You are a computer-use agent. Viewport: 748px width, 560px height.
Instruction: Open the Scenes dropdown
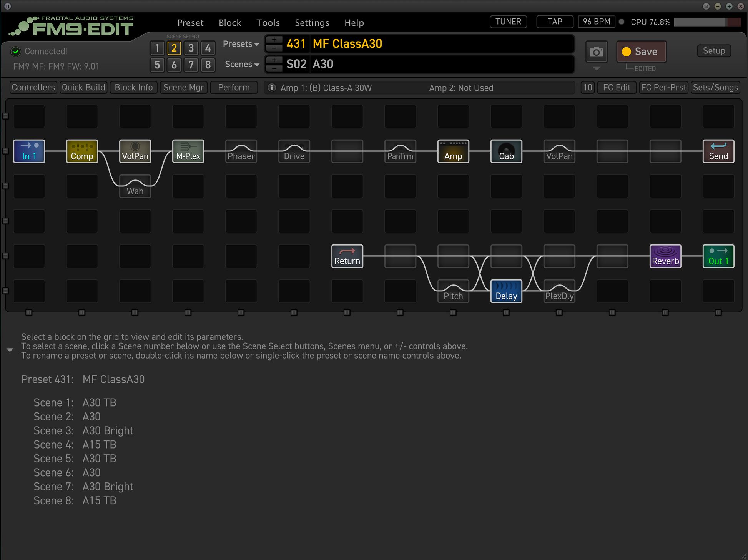(x=242, y=64)
